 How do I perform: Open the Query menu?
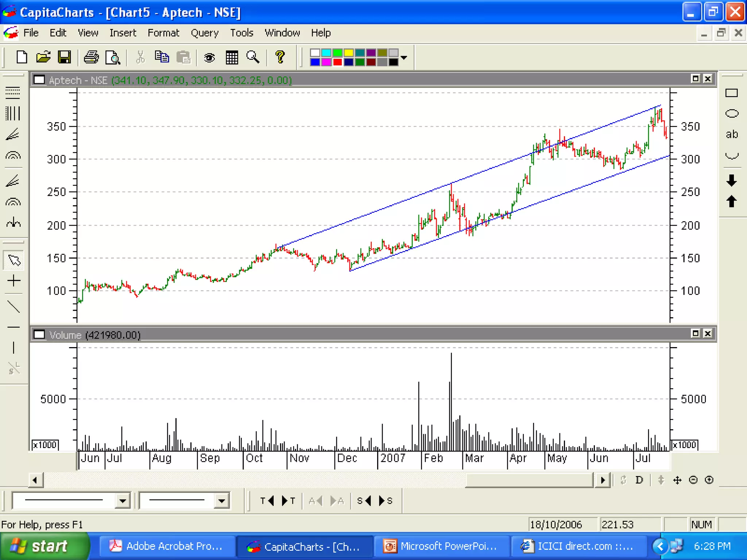pyautogui.click(x=204, y=33)
